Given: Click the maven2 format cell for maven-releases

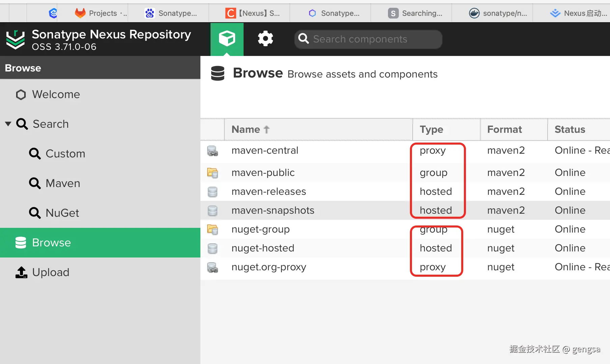Looking at the screenshot, I should 506,191.
